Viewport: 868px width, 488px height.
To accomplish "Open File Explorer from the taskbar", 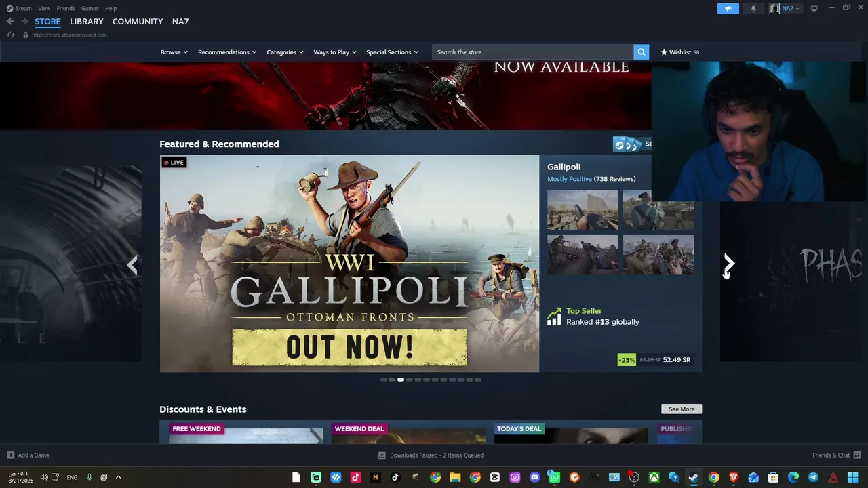I will point(455,477).
